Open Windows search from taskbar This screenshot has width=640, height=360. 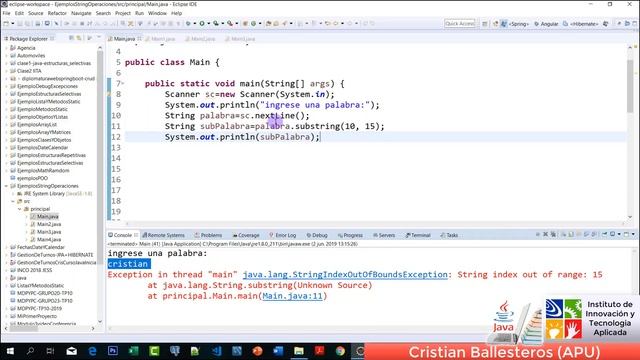click(30, 351)
